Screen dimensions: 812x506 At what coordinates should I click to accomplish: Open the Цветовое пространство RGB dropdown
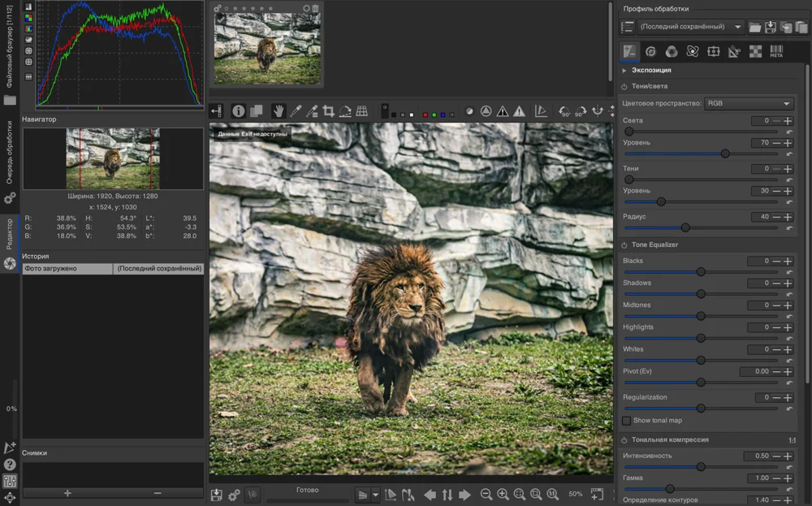coord(749,104)
